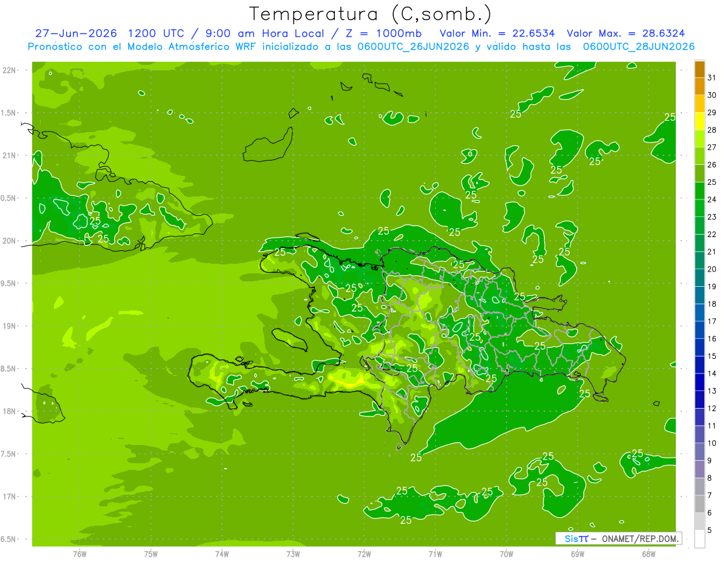
Task: Click the colorbar label 28
Action: [x=712, y=130]
